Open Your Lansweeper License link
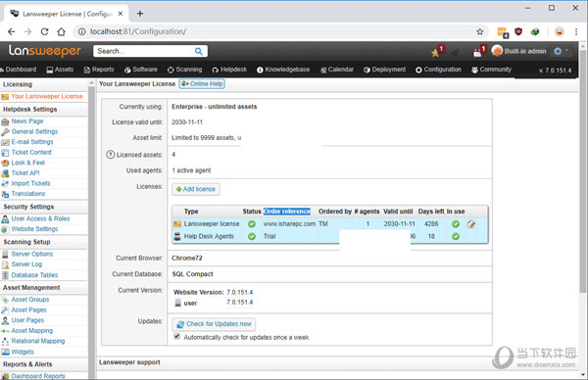This screenshot has height=380, width=588. click(x=47, y=96)
